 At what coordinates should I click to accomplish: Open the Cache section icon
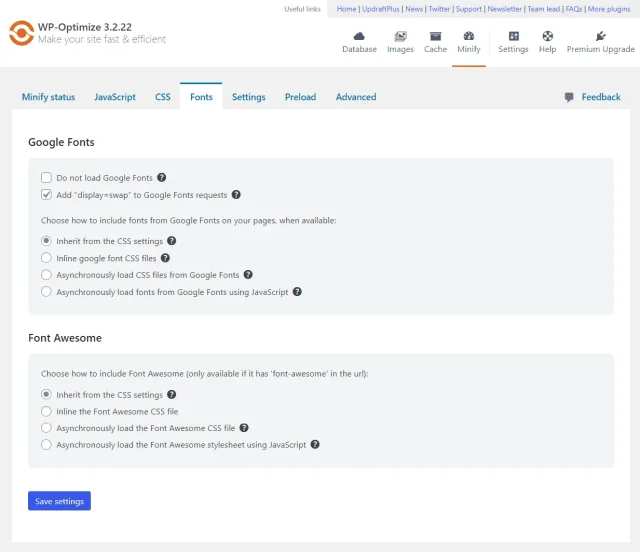tap(435, 37)
